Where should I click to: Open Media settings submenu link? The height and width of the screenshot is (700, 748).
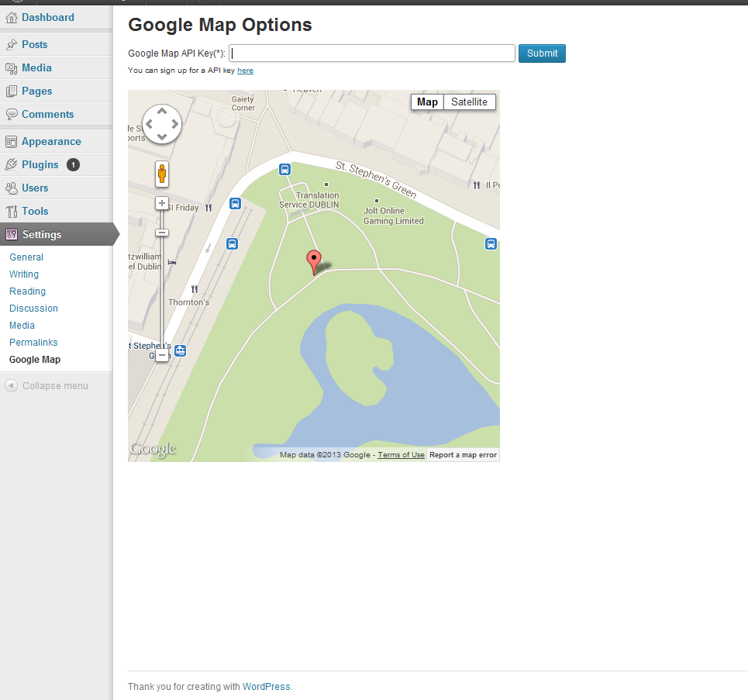pyautogui.click(x=22, y=326)
